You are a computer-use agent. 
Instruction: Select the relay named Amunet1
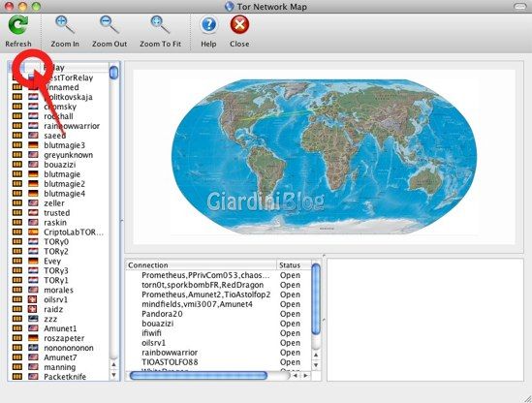60,328
